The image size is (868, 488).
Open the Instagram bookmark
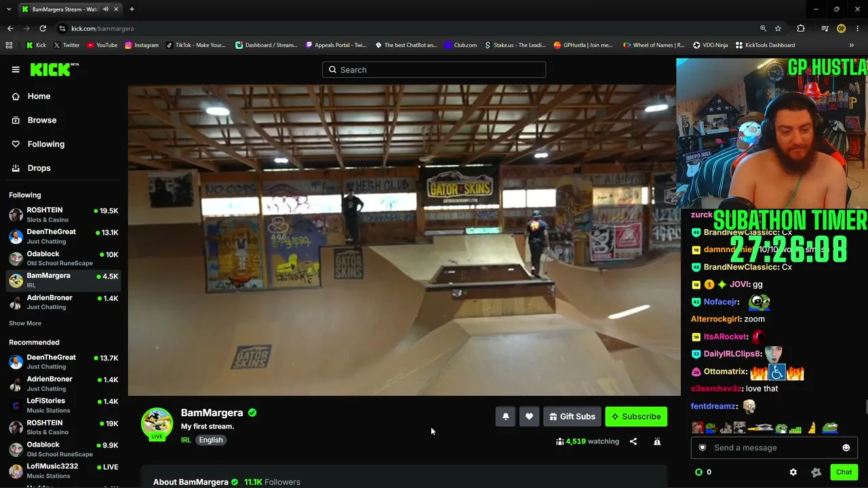[x=141, y=45]
